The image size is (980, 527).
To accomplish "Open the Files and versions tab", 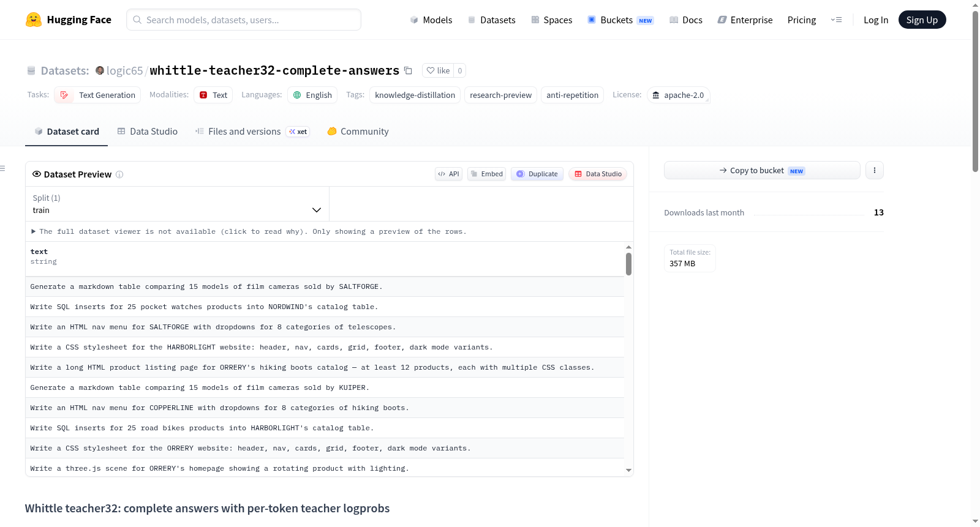I will [x=252, y=131].
